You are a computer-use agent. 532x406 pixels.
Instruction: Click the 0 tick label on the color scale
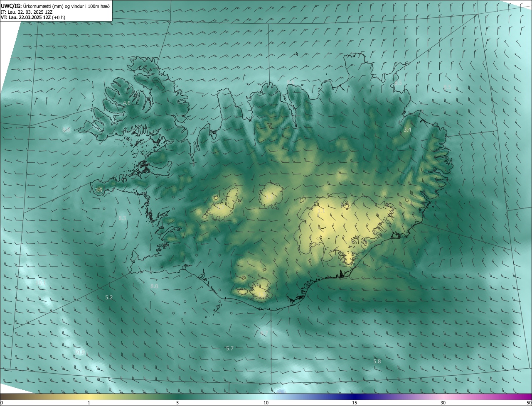[x=2, y=403]
